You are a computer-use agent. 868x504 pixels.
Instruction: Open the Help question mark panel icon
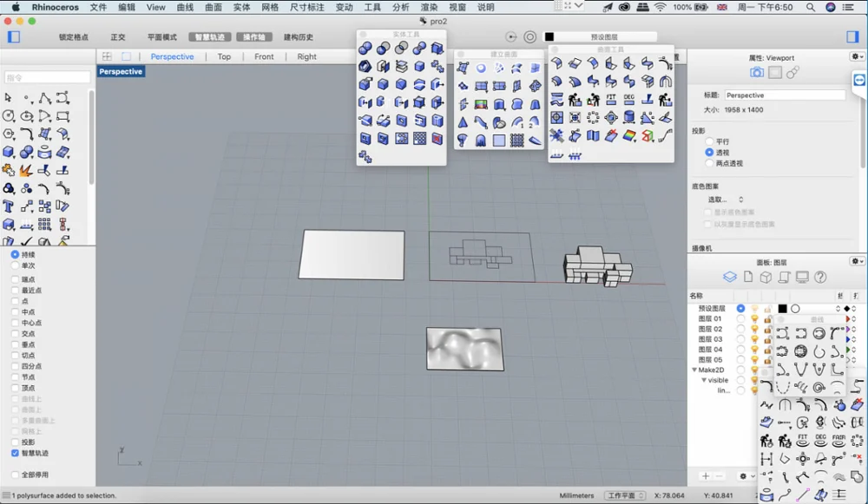[x=820, y=277]
